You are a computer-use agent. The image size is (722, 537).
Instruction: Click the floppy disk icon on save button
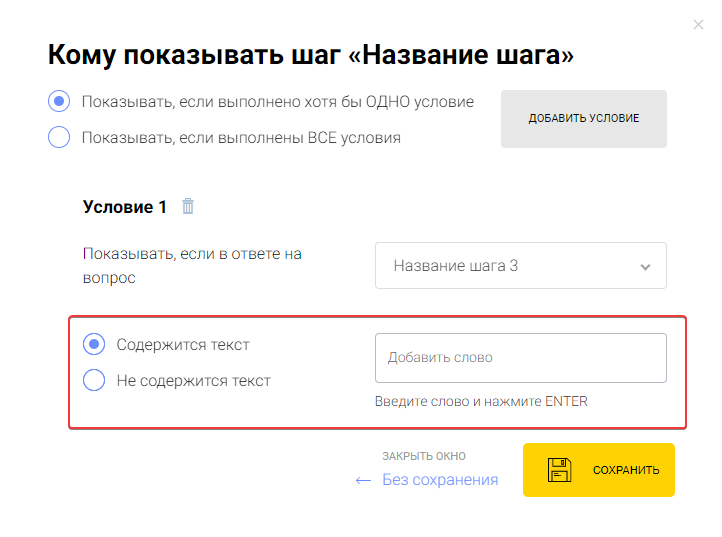tap(558, 470)
